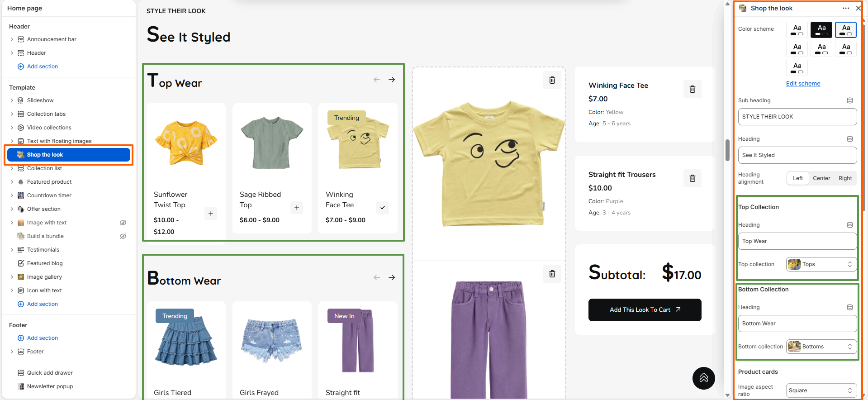Click the Sunflower Twist Top product image
868x400 pixels.
[x=186, y=143]
